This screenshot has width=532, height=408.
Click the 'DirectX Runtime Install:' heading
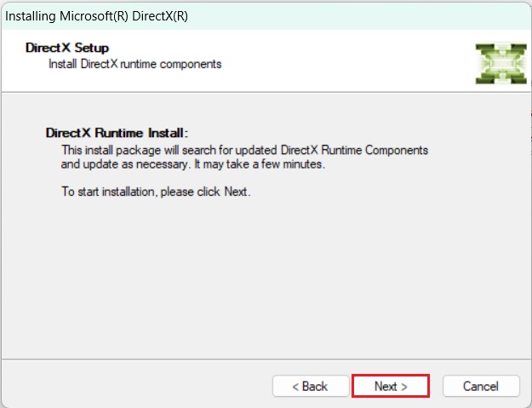click(116, 134)
